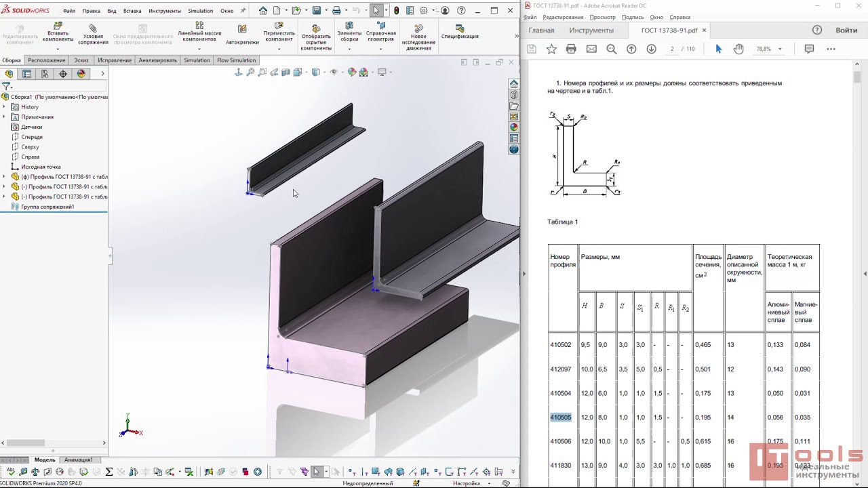868x488 pixels.
Task: Open SolidWorks Options gear icon
Action: point(424,11)
